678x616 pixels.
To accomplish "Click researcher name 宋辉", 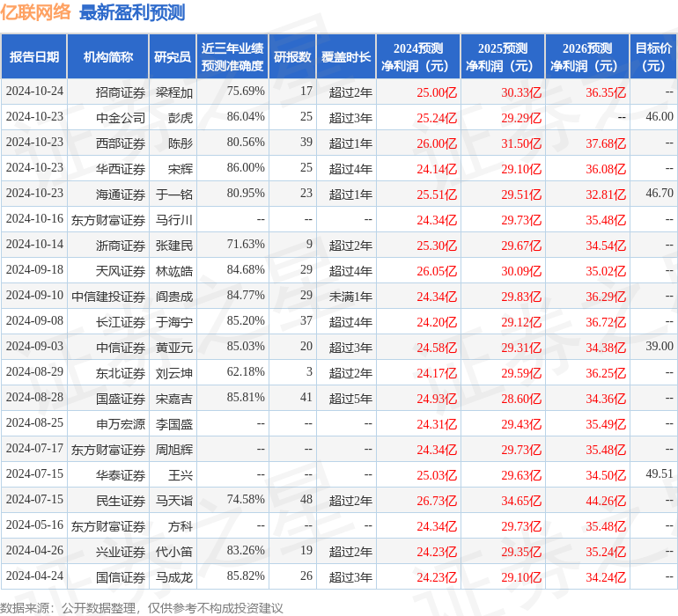I will pos(181,169).
